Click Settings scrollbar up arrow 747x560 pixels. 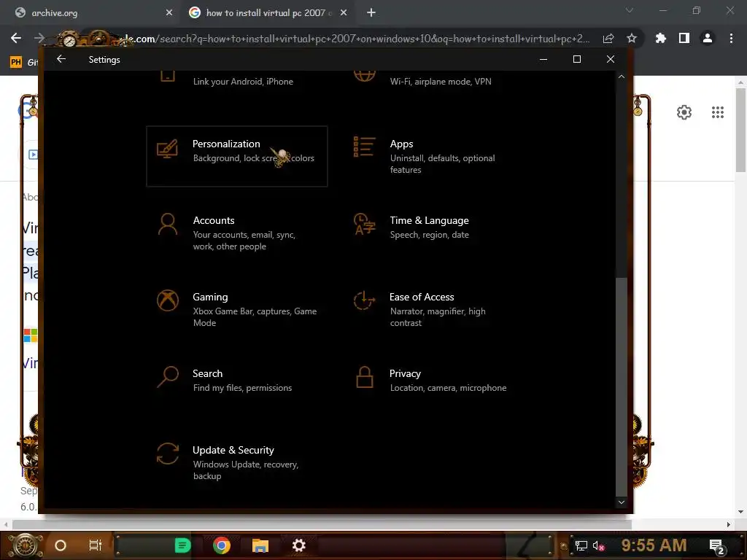(x=622, y=77)
